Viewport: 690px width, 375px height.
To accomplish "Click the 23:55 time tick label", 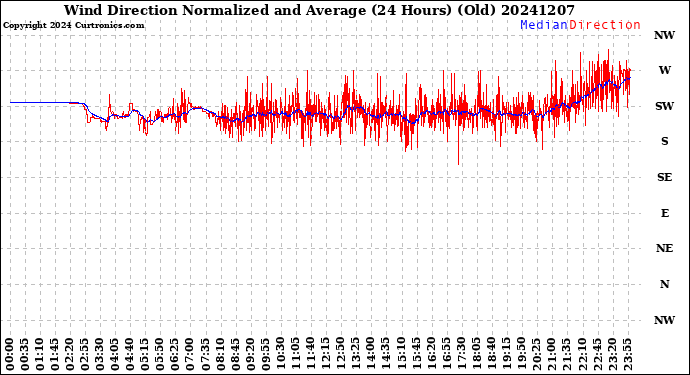I will coord(628,353).
